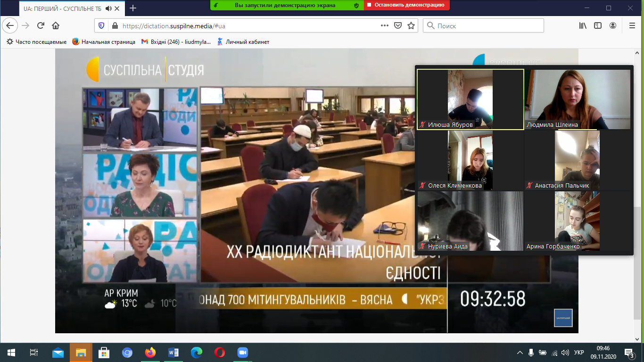Viewport: 644px width, 362px height.
Task: Open the Часто посещаемые bookmarks folder
Action: [37, 42]
